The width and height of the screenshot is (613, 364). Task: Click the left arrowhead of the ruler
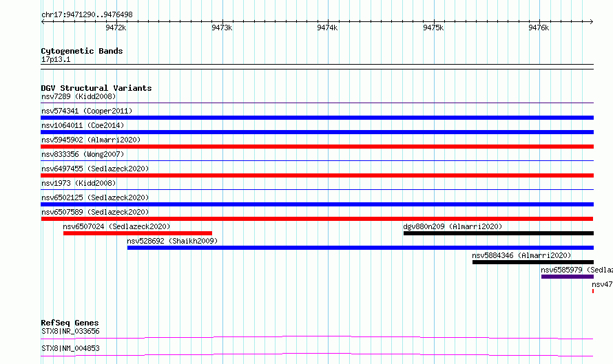tap(43, 21)
